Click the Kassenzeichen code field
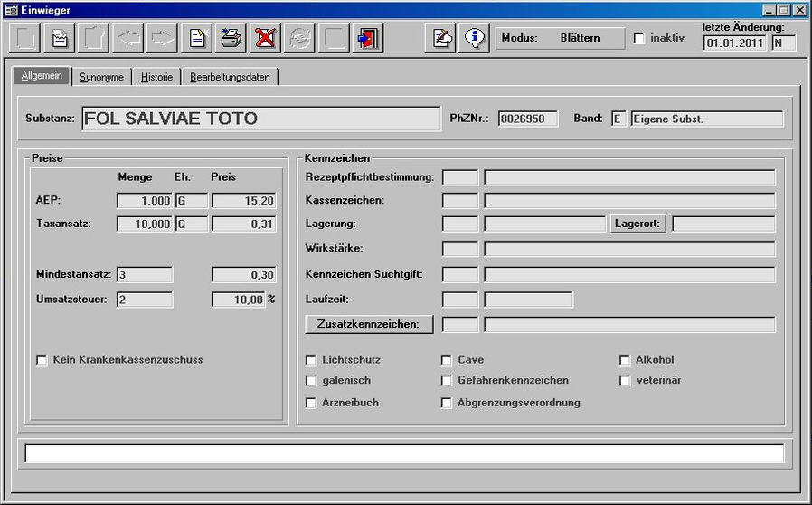 (460, 201)
